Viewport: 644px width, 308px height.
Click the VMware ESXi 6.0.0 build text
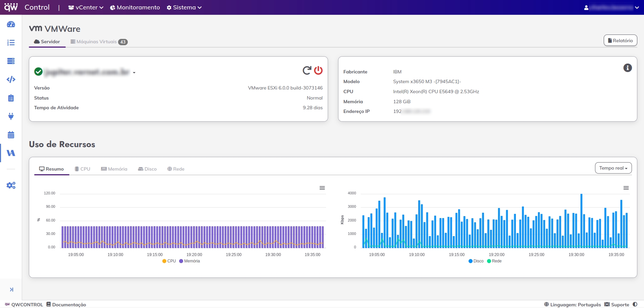pos(285,88)
